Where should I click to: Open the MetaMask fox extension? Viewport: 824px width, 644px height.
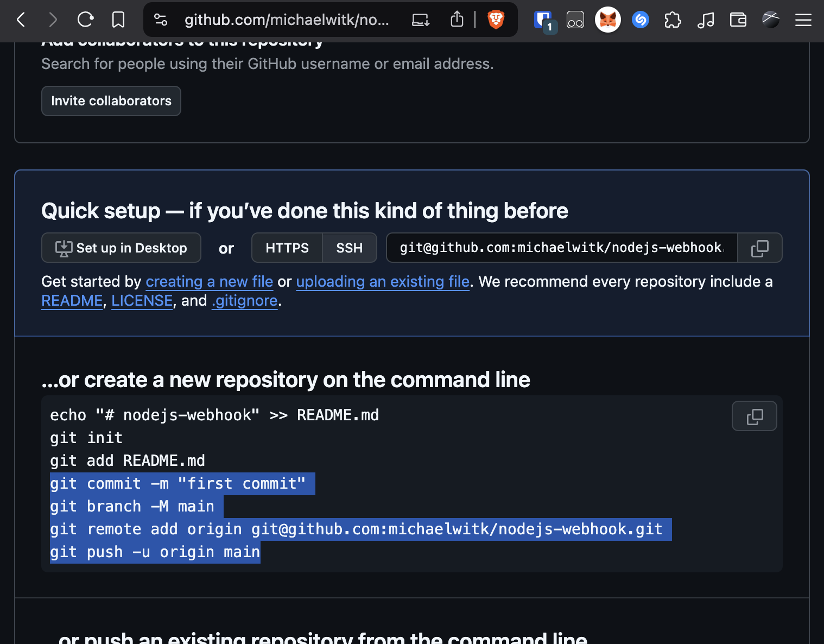click(x=608, y=20)
